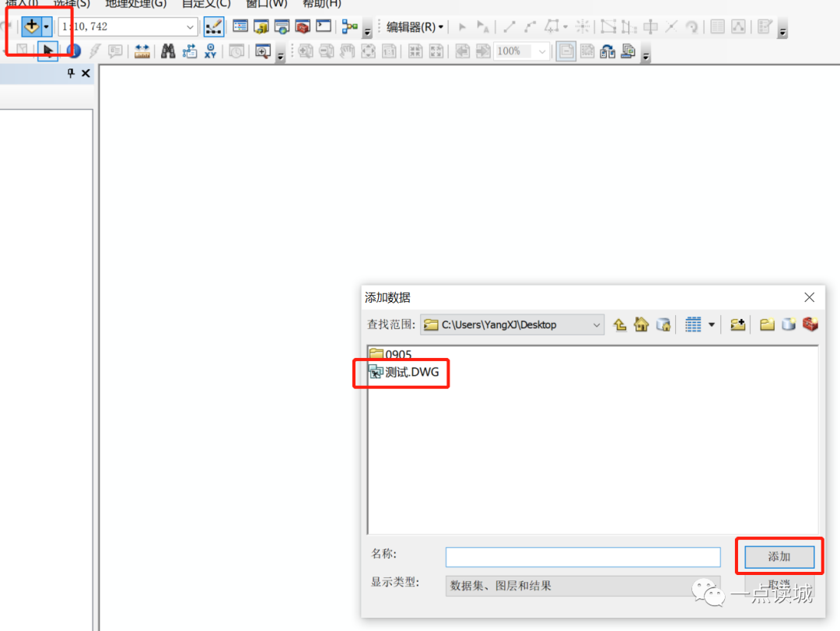840x631 pixels.
Task: Go up one level in Add Data dialog
Action: click(620, 324)
